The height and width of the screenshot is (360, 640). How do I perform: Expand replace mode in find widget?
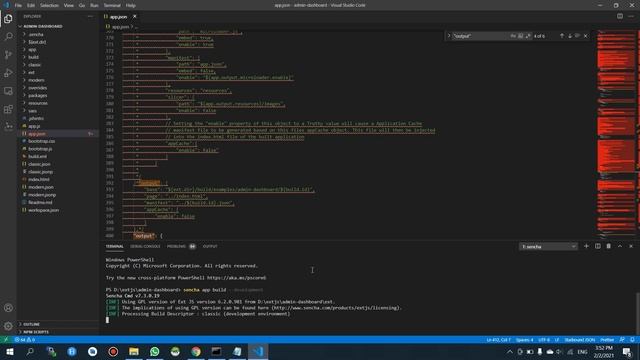(x=449, y=36)
